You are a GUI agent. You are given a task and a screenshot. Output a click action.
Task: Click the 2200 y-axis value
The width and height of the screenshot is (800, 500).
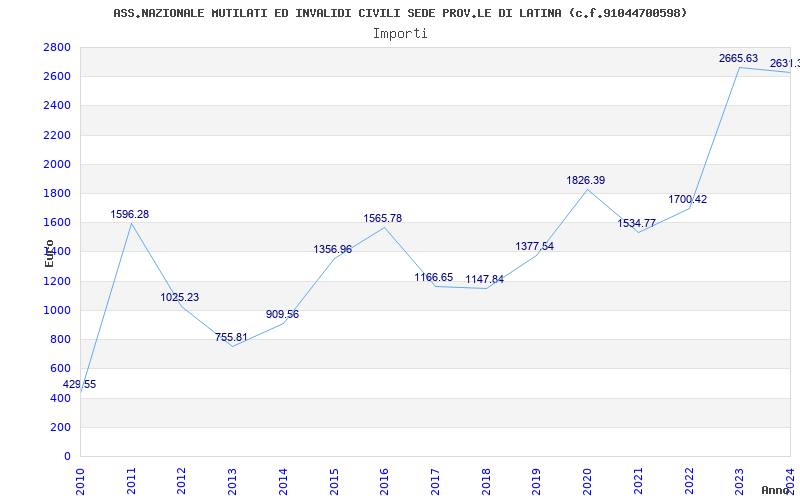[x=57, y=135]
